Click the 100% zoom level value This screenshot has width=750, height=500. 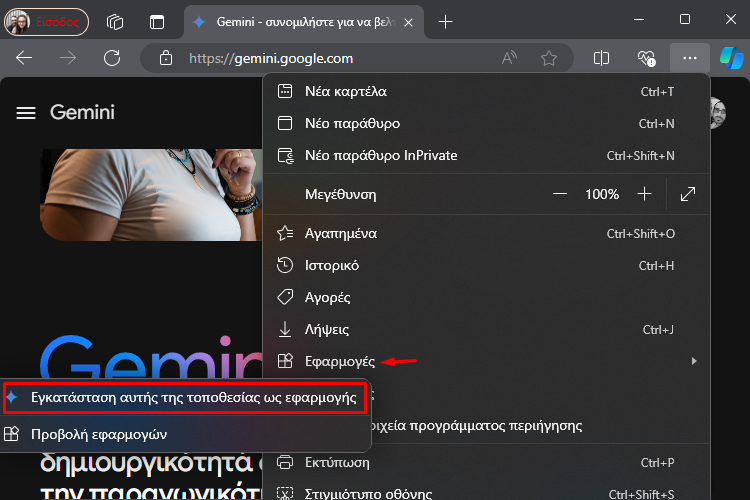pyautogui.click(x=602, y=194)
